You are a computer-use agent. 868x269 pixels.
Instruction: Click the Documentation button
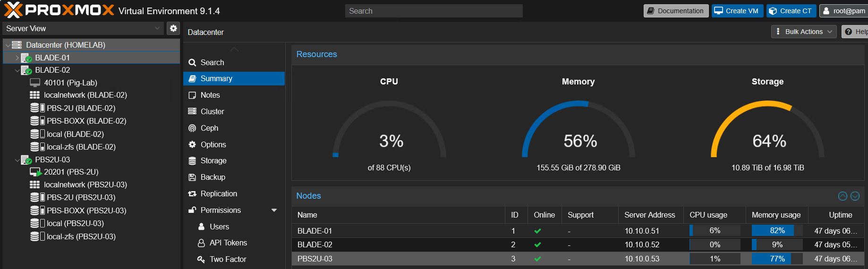click(676, 11)
